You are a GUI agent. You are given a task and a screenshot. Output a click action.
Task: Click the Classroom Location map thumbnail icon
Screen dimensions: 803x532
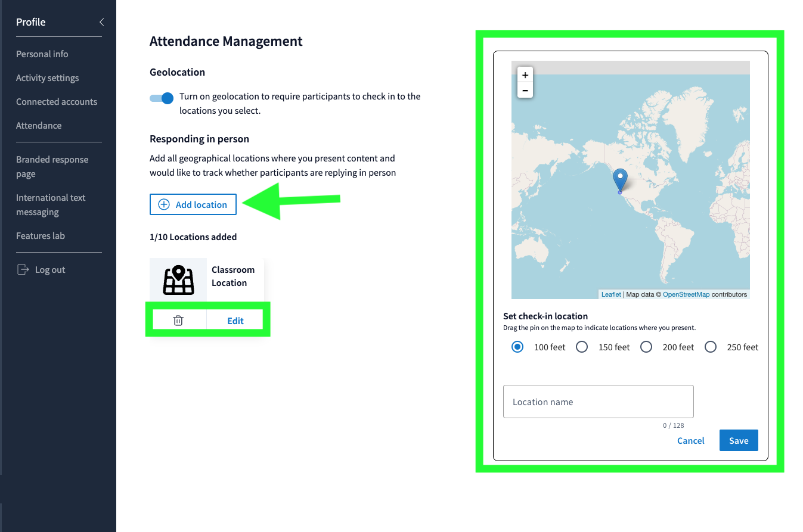coord(178,279)
